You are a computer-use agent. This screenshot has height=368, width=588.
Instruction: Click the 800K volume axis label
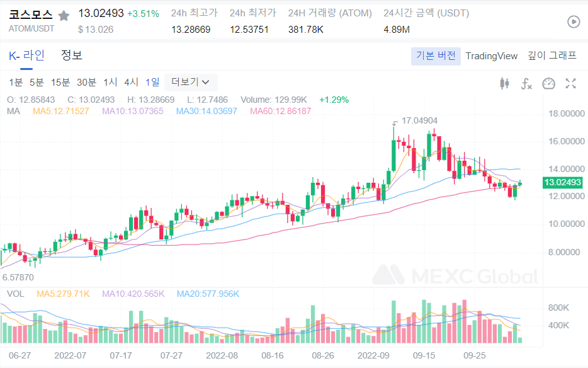[558, 308]
